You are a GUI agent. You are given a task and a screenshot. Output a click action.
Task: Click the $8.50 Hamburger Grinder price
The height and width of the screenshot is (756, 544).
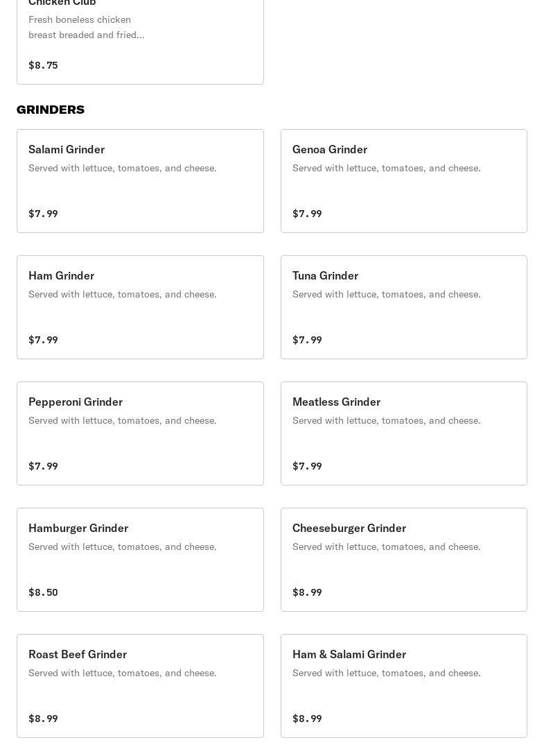tap(43, 592)
